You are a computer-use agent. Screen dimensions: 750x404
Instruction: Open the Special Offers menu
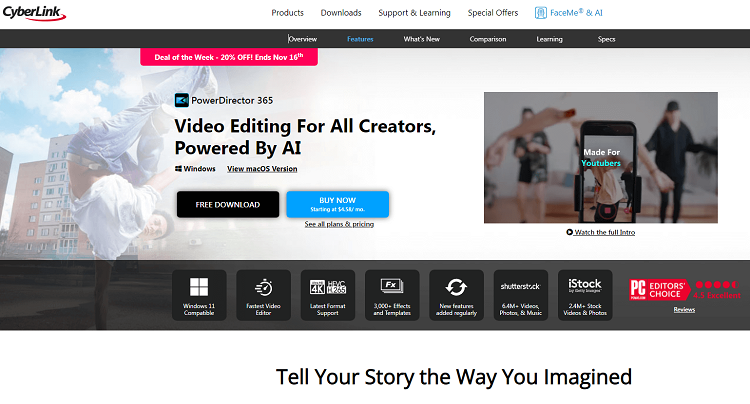coord(493,13)
